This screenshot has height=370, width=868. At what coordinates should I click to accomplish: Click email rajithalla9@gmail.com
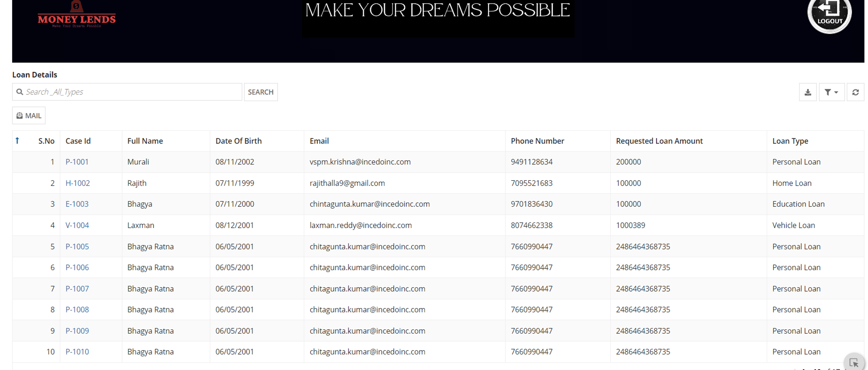[347, 183]
